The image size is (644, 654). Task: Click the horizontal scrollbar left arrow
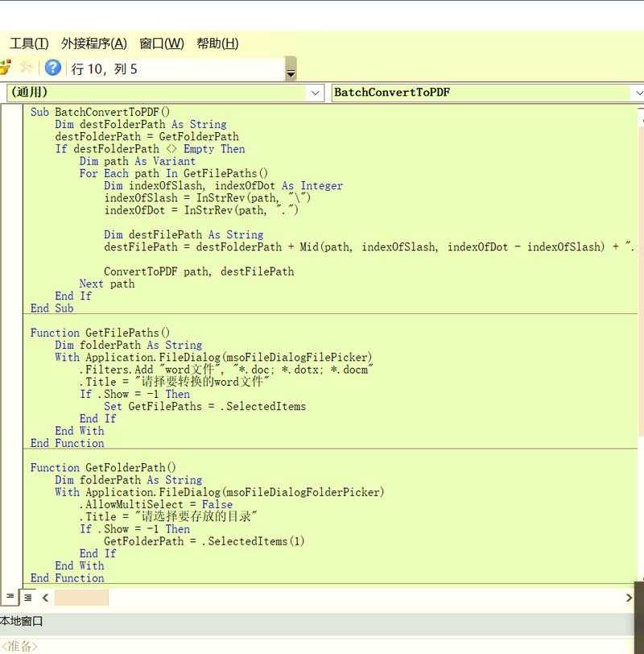pyautogui.click(x=45, y=598)
